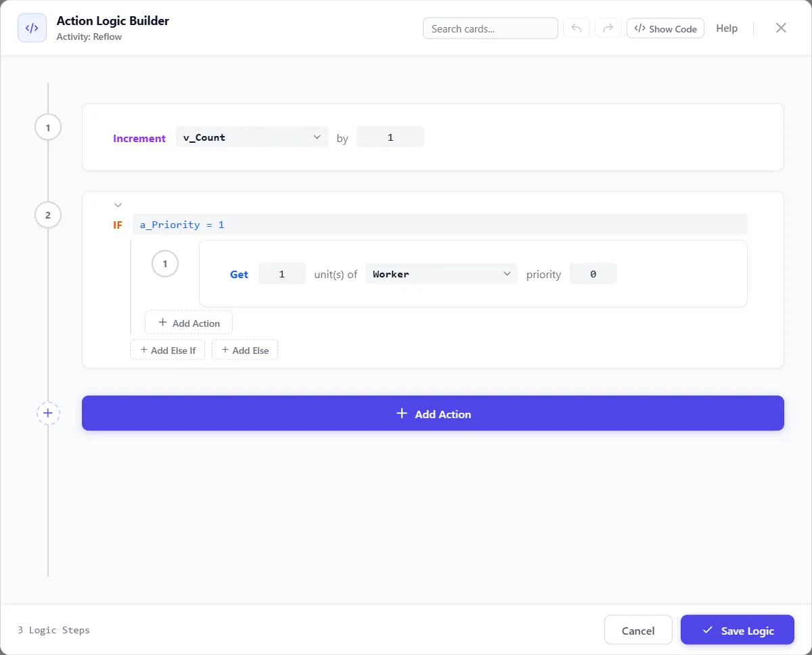Cancel the logic changes
The image size is (812, 655).
(x=638, y=630)
